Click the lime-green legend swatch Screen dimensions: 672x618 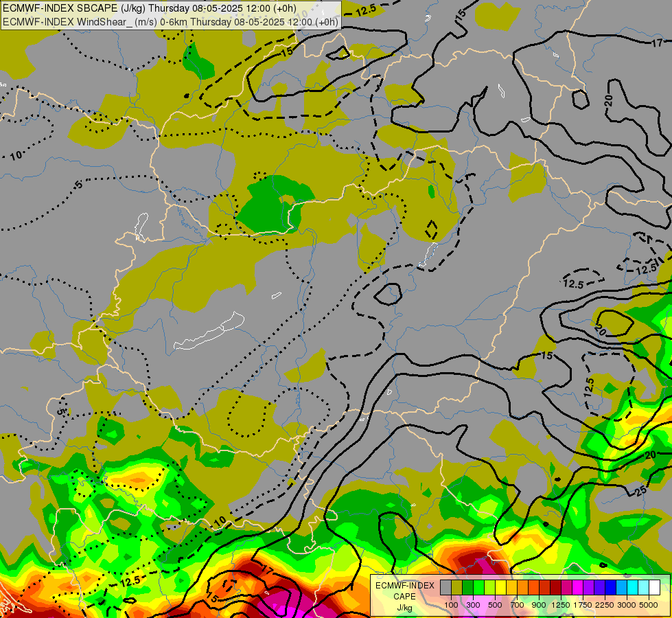[490, 588]
